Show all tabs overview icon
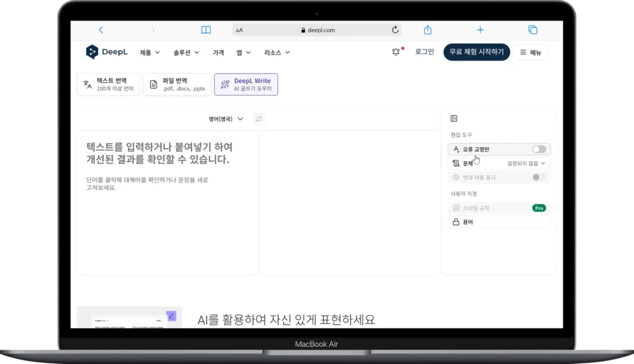Screen dimensions: 634x364 point(533,30)
